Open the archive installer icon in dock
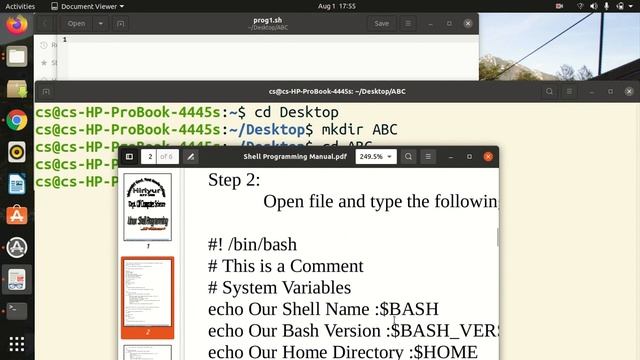640x360 pixels. pyautogui.click(x=17, y=88)
